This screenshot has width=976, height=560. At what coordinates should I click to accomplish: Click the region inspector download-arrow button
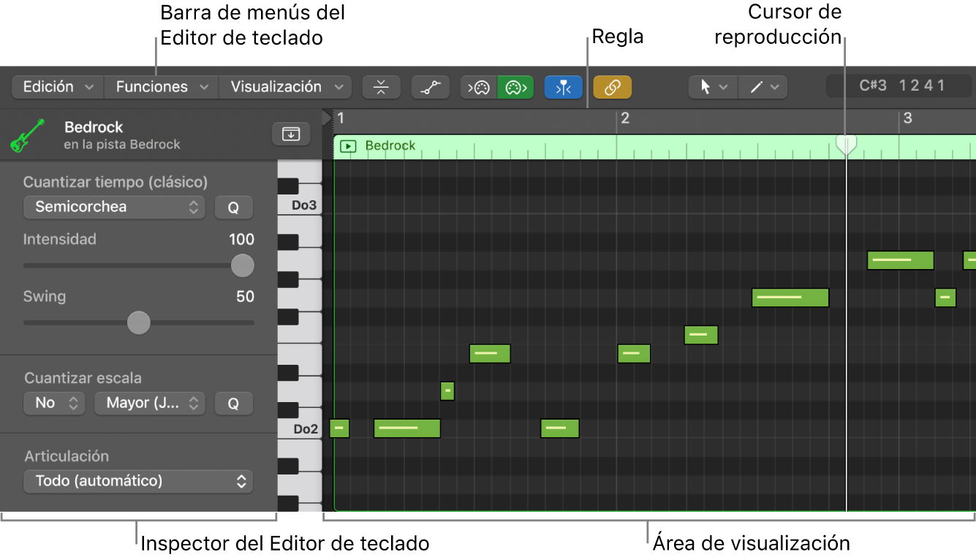[291, 134]
